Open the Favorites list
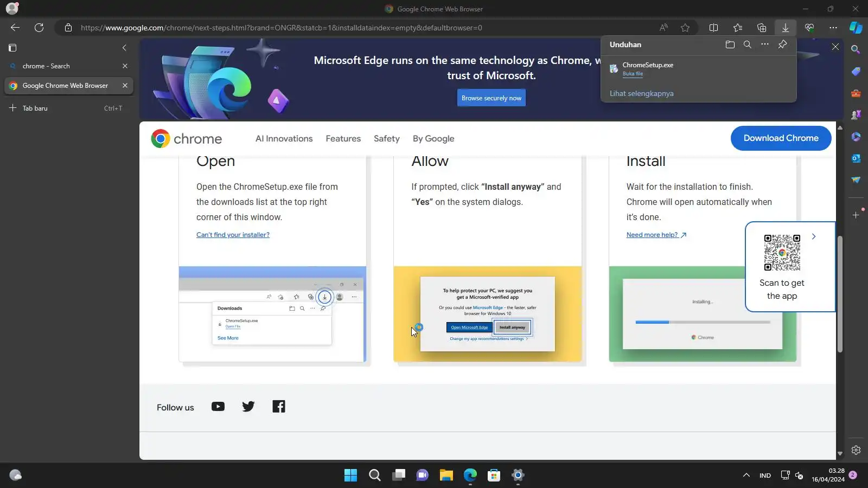Viewport: 868px width, 488px height. (738, 28)
